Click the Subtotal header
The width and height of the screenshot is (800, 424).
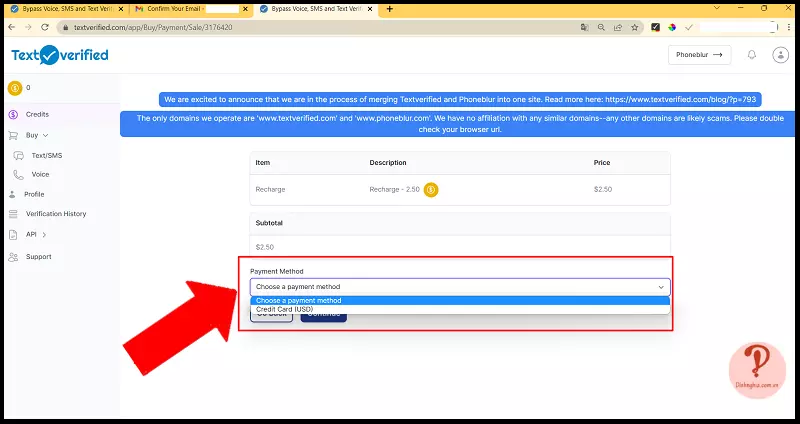[269, 223]
